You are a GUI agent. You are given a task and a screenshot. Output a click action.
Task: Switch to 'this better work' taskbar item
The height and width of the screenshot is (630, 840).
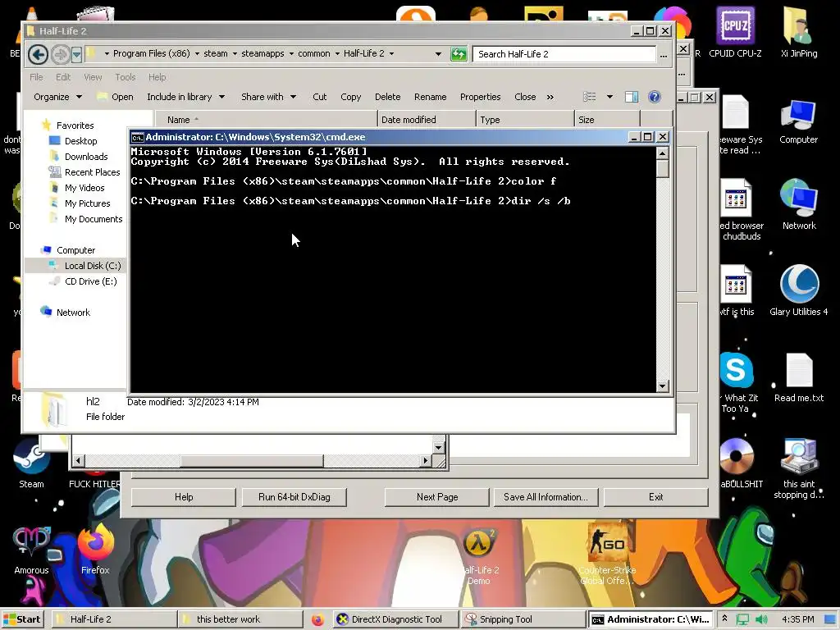[x=240, y=619]
